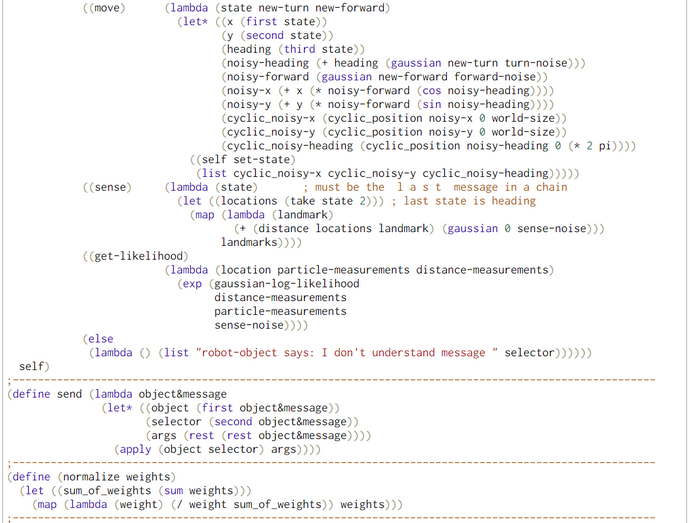Click "(selector (second object&message))" binding
Screen dimensions: 690x523
252,422
